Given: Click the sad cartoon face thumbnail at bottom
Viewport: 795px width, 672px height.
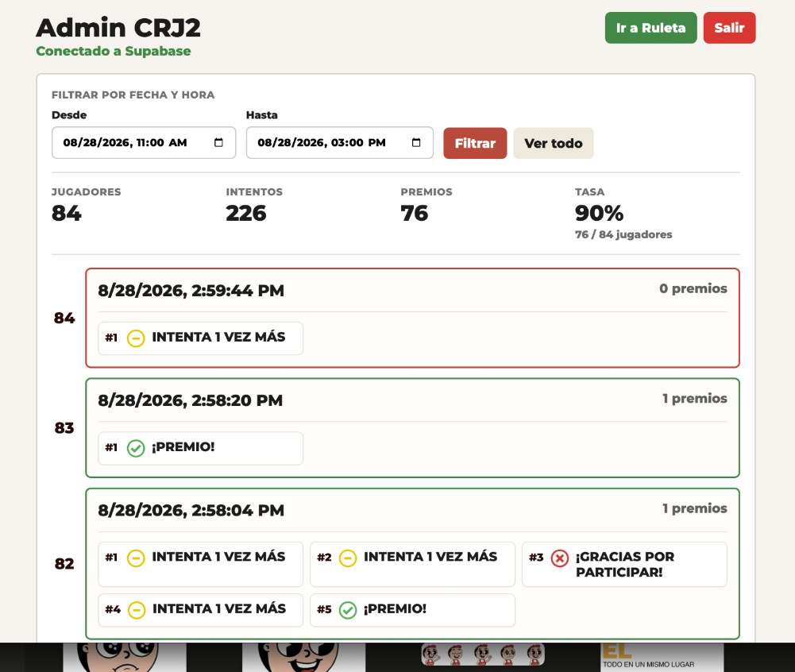Looking at the screenshot, I should (x=125, y=657).
